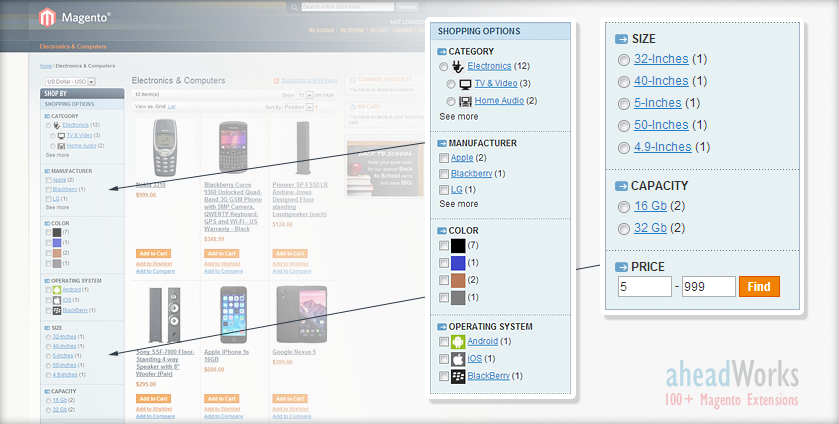Click the speaker icon beside Home Audio in enlarged panel
Screen dimensions: 839x424
tap(465, 101)
